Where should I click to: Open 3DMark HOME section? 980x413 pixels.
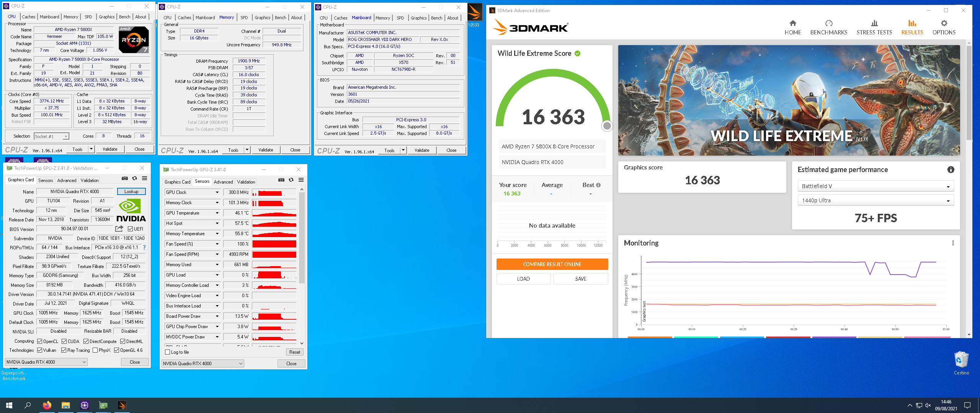tap(792, 28)
